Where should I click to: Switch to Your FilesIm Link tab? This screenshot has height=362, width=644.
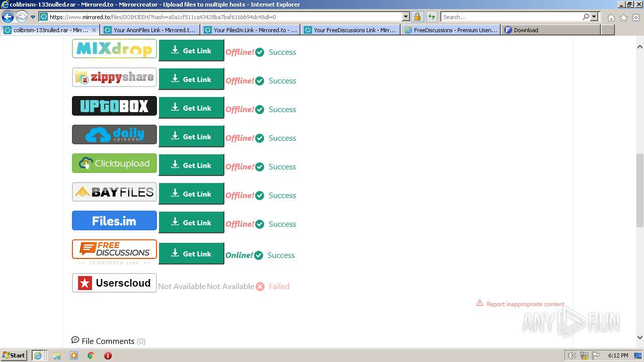[x=251, y=30]
